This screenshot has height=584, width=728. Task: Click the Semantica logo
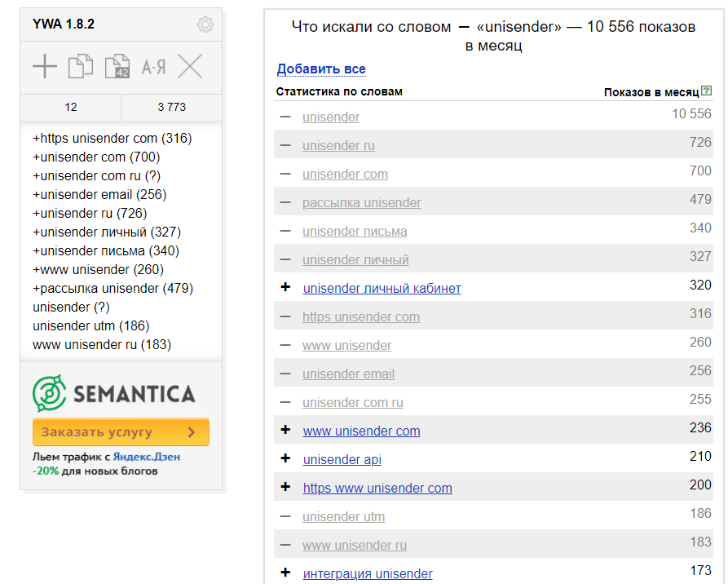[x=114, y=393]
